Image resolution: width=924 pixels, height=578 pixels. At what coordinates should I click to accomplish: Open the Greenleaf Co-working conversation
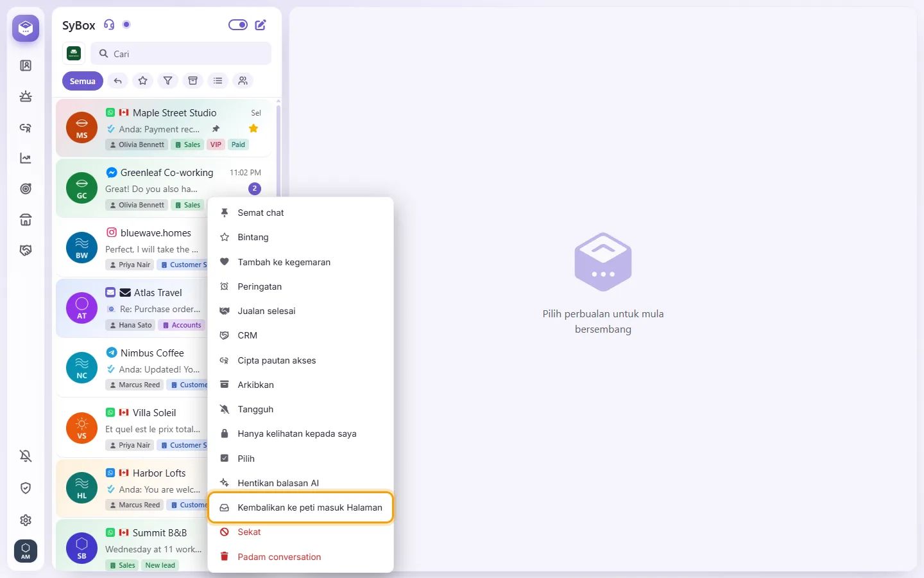(x=164, y=188)
